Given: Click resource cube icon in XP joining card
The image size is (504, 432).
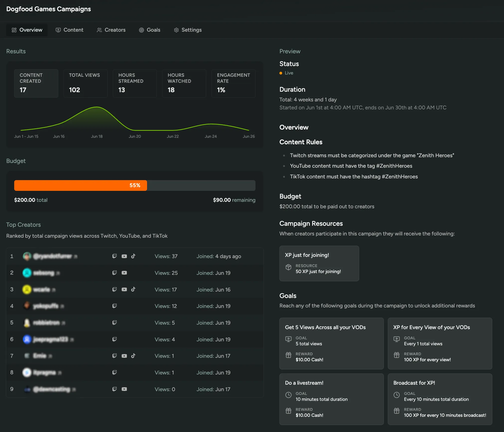Looking at the screenshot, I should coord(288,267).
